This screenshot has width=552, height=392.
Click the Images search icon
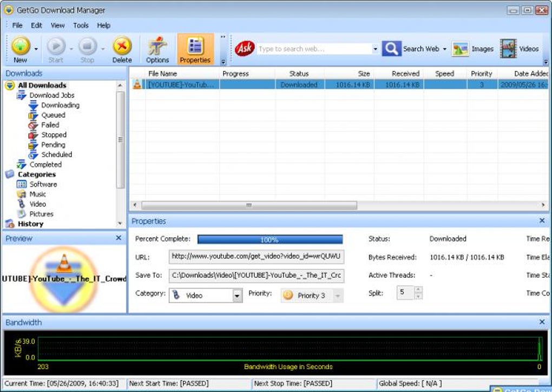pos(461,49)
